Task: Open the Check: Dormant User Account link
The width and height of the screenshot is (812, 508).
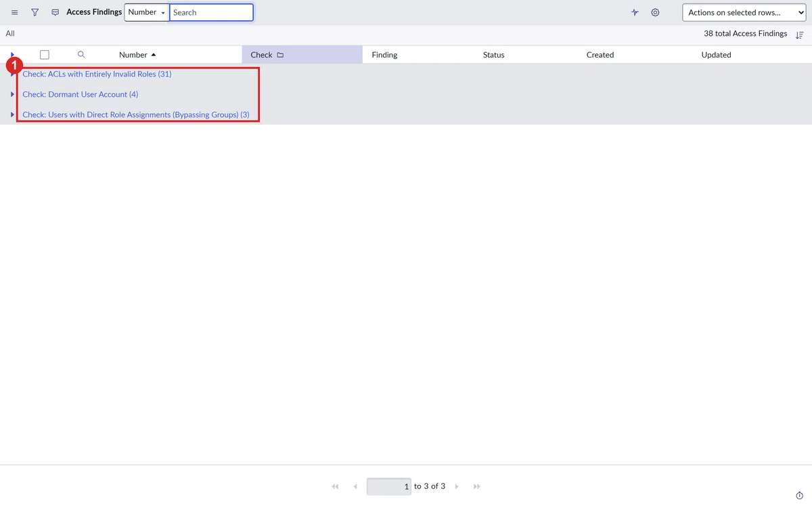Action: (81, 94)
